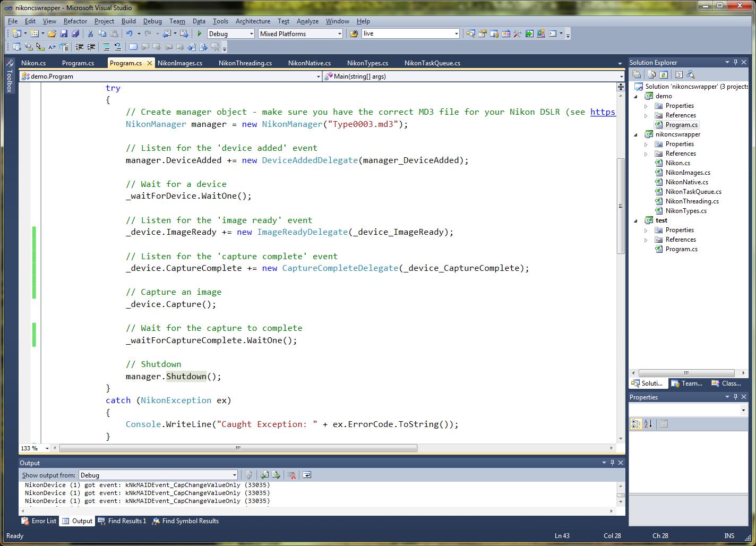Click the Find combo box containing 'live'

(x=407, y=33)
